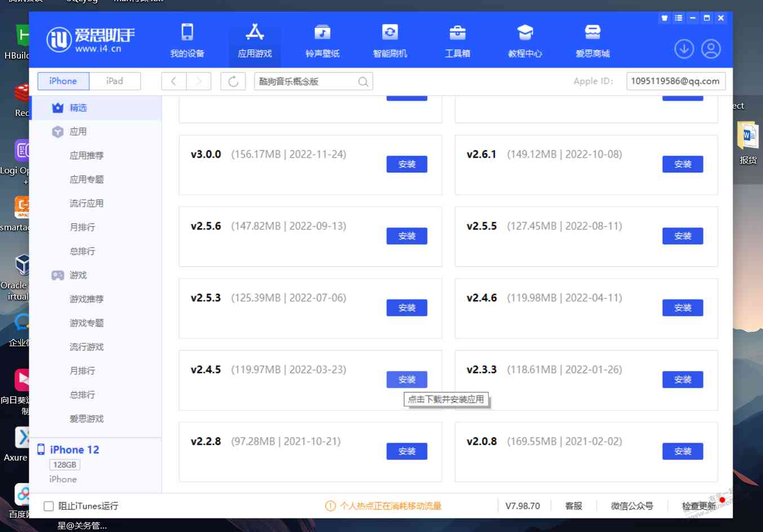Open 客服 customer service link
Screen dimensions: 763x532
coord(574,506)
